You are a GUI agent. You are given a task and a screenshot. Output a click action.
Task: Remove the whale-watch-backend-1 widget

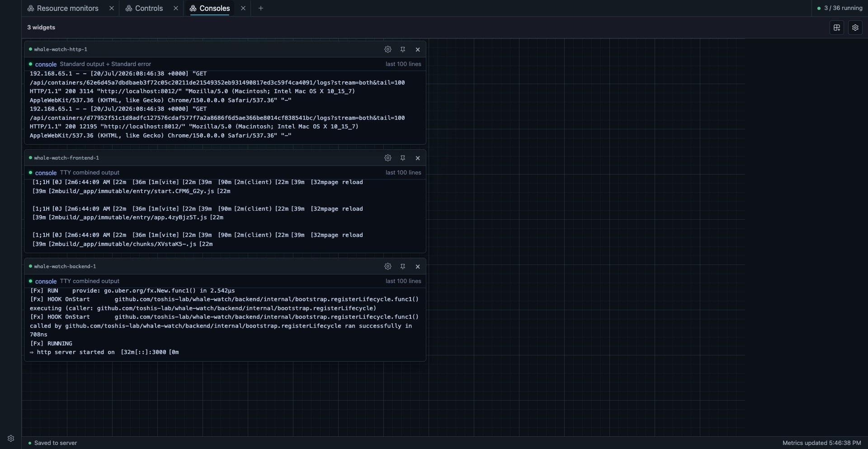coord(418,266)
